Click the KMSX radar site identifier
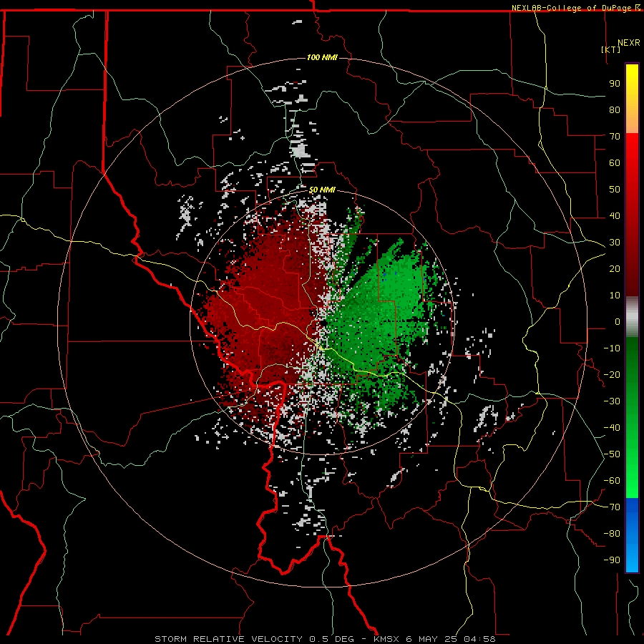 [386, 639]
